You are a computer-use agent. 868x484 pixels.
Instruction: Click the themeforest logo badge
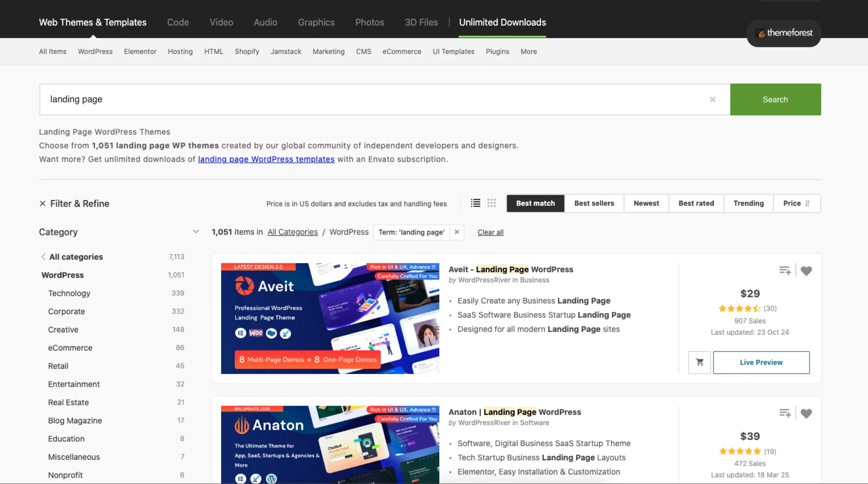click(784, 33)
